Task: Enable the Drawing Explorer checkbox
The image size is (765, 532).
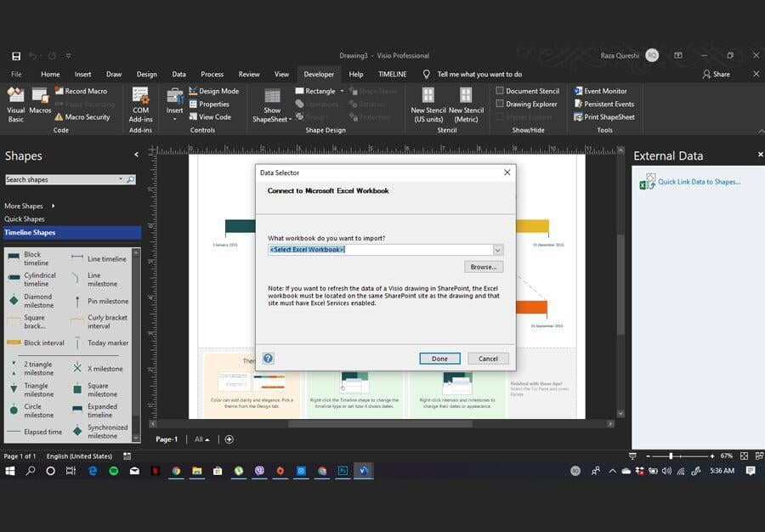Action: pos(500,104)
